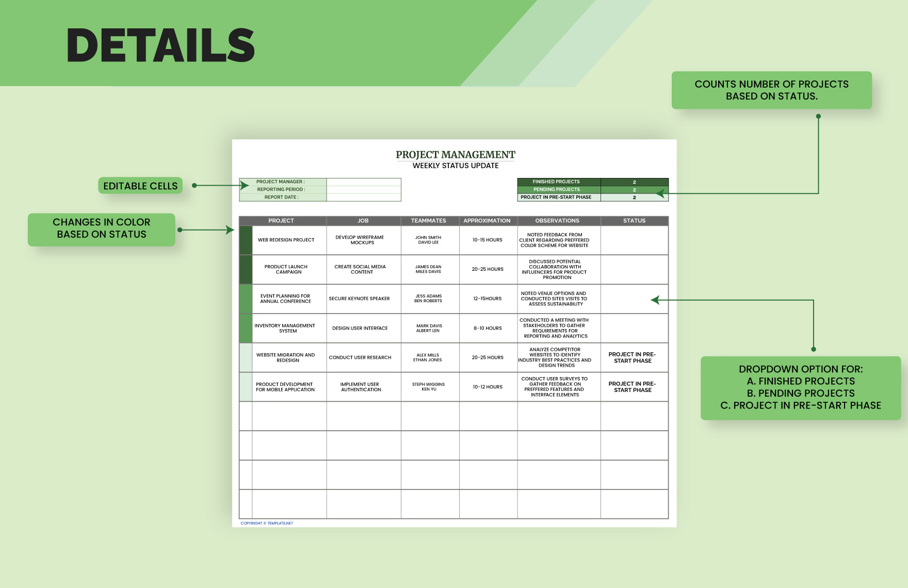Image resolution: width=908 pixels, height=588 pixels.
Task: Click the observation about preferred color scheme
Action: pyautogui.click(x=559, y=240)
